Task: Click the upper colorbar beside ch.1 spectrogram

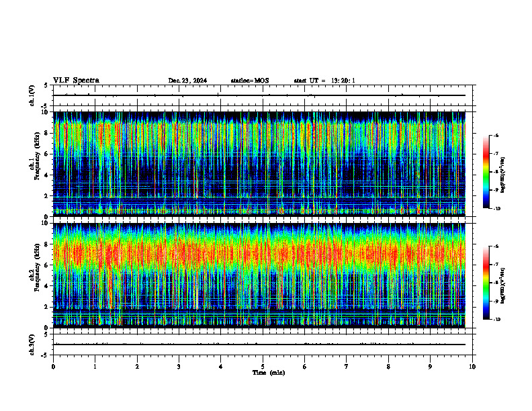Action: 486,172
